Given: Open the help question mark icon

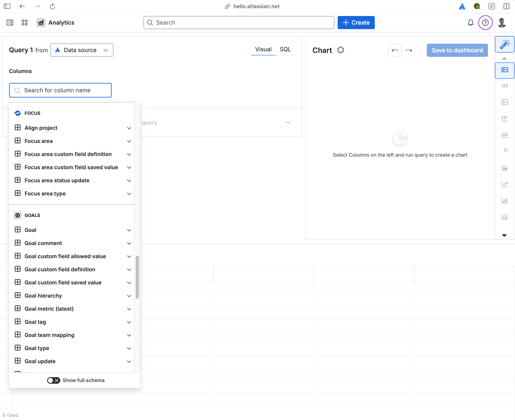Looking at the screenshot, I should click(485, 23).
